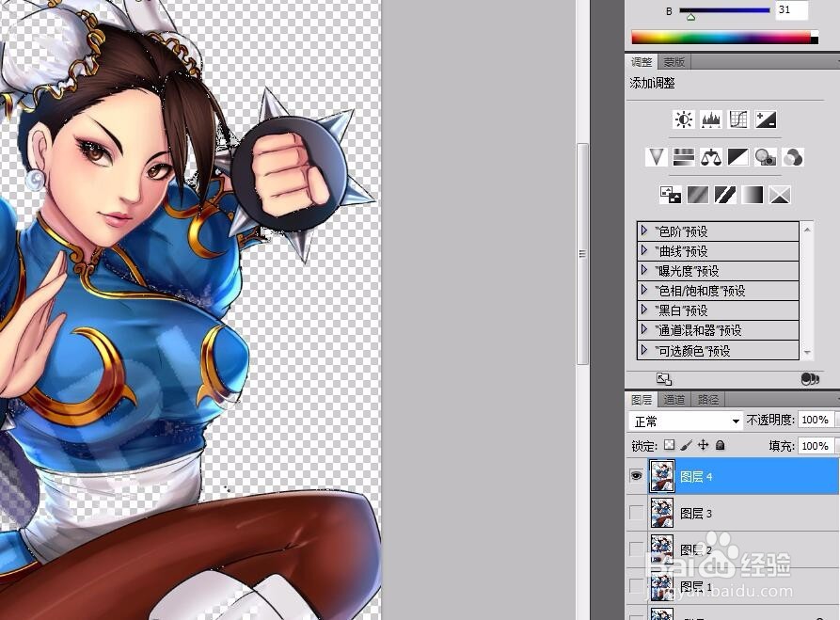Image resolution: width=840 pixels, height=620 pixels.
Task: Show 图层 2 via its visibility box
Action: (x=637, y=549)
